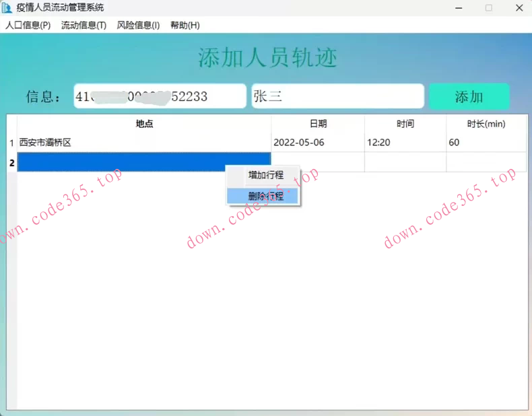Click the 时间 column header
The image size is (532, 416).
click(x=405, y=124)
